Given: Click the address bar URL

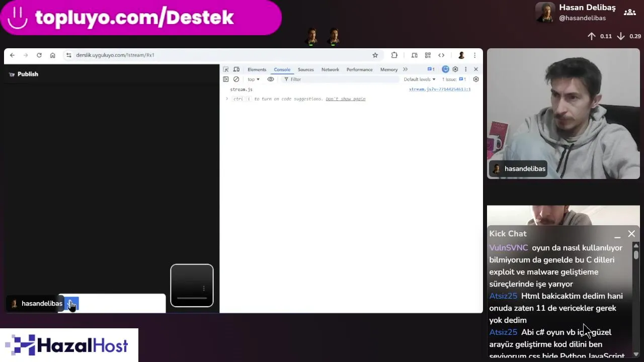Looking at the screenshot, I should tap(115, 55).
